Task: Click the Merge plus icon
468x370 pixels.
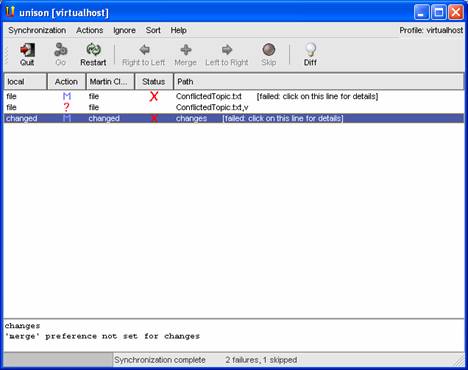Action: coord(186,50)
